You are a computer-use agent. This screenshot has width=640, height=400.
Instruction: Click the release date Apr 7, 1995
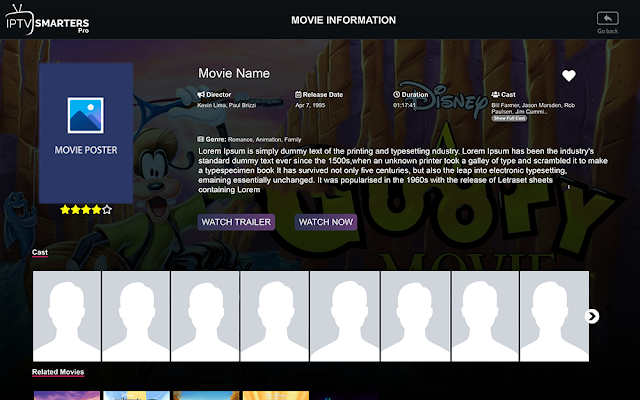click(x=310, y=105)
